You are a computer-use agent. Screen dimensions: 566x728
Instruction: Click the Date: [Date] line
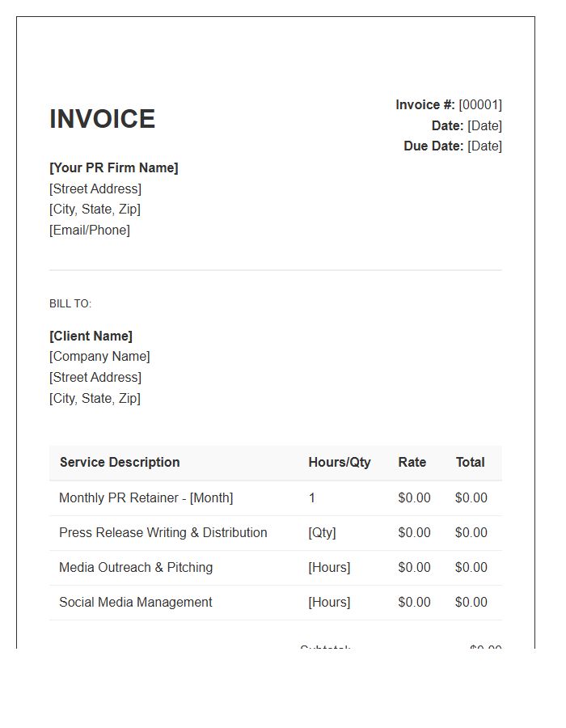[467, 126]
